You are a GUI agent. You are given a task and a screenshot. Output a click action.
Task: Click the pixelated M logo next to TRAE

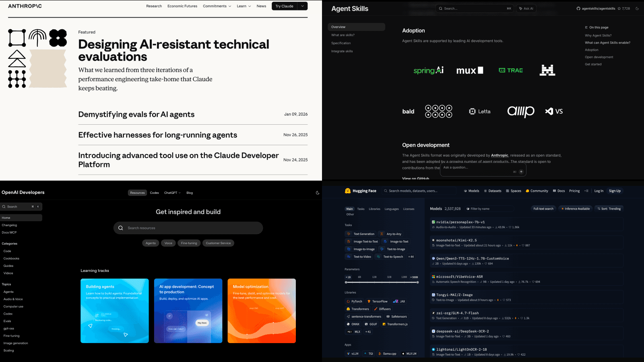coord(547,70)
